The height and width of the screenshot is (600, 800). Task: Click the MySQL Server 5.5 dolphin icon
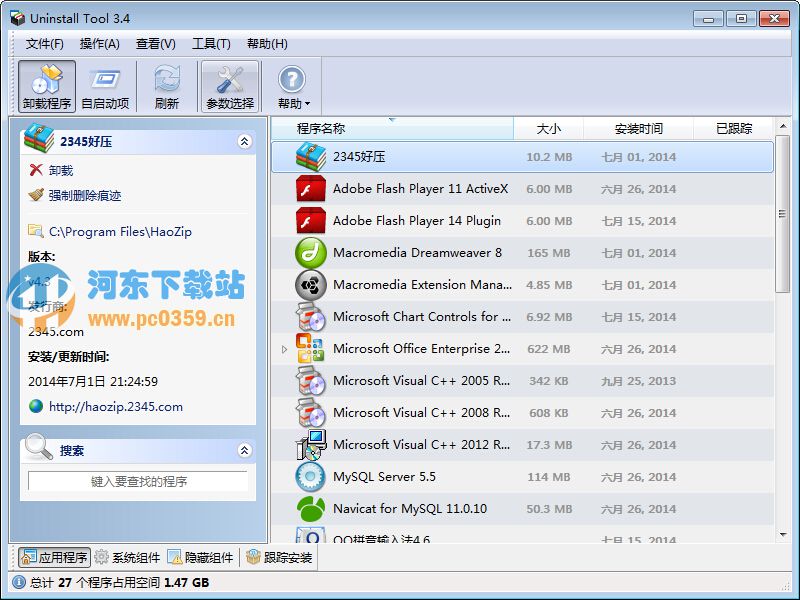pos(311,476)
